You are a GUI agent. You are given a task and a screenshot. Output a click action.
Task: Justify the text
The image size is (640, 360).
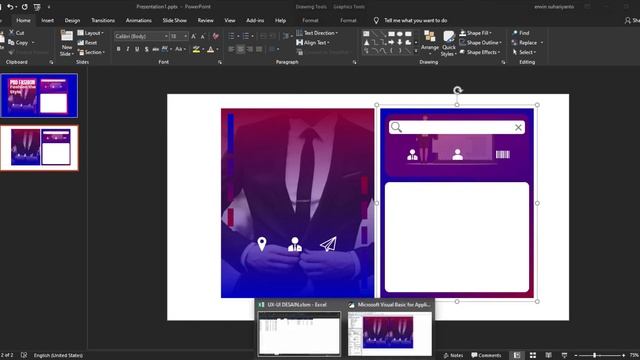pos(259,49)
